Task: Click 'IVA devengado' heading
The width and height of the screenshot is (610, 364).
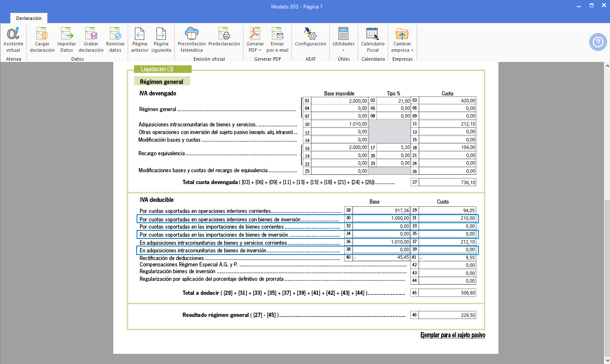Action: (158, 93)
